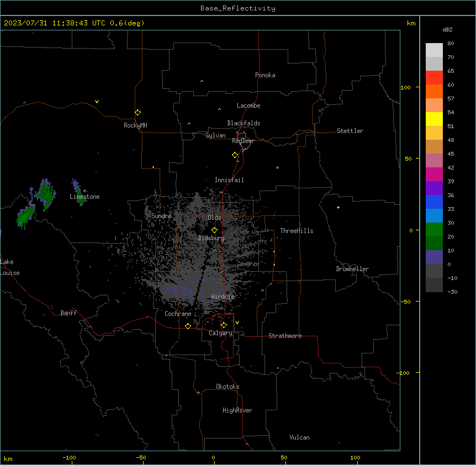Click the Okotoks label
This screenshot has height=465, width=476.
[x=228, y=387]
